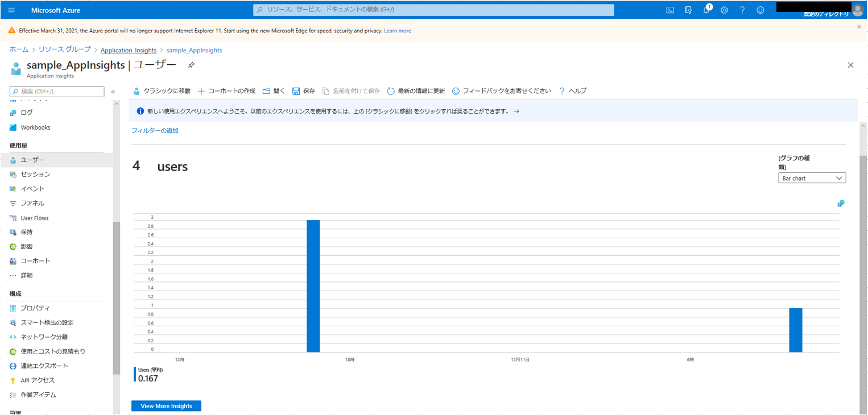Image resolution: width=868 pixels, height=415 pixels.
Task: Click the arrow after the welcome message
Action: [516, 111]
